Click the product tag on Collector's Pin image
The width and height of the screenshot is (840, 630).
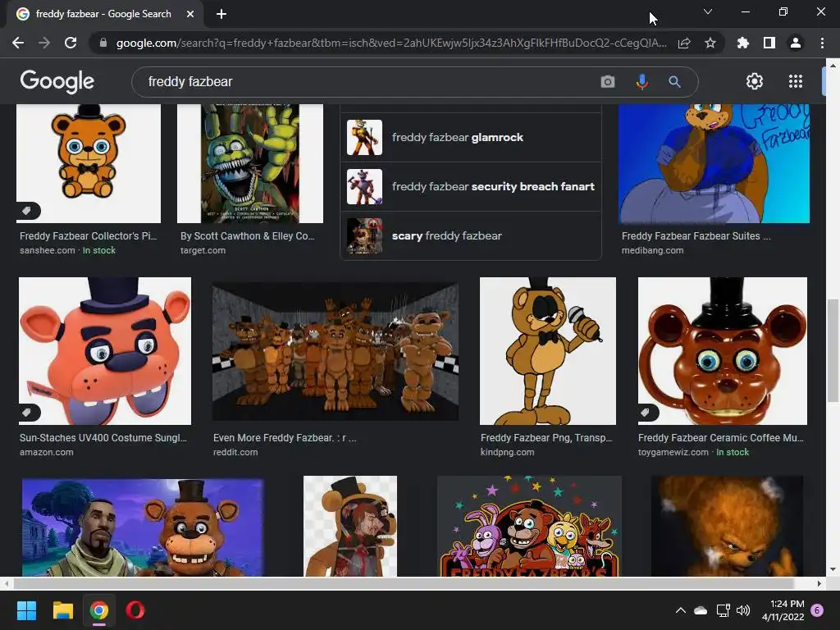(x=27, y=211)
